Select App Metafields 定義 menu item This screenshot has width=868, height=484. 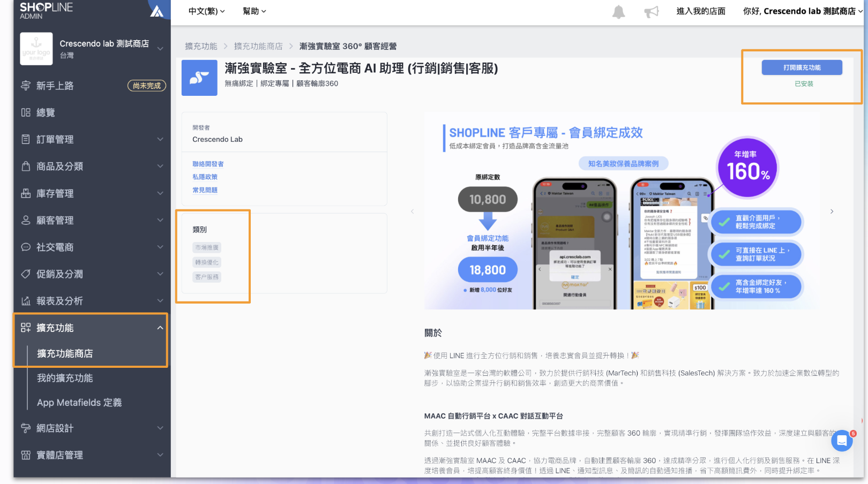tap(79, 403)
